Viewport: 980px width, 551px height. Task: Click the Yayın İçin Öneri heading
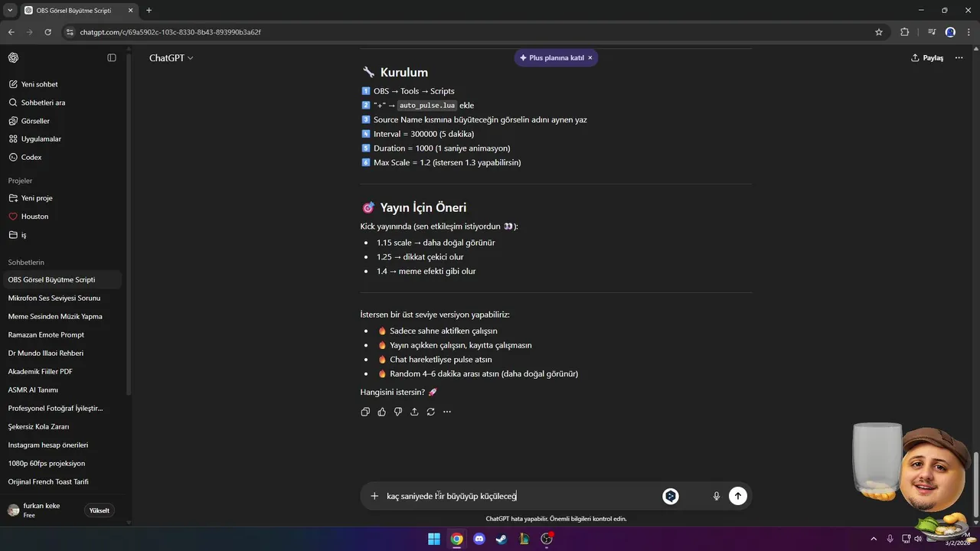(423, 207)
